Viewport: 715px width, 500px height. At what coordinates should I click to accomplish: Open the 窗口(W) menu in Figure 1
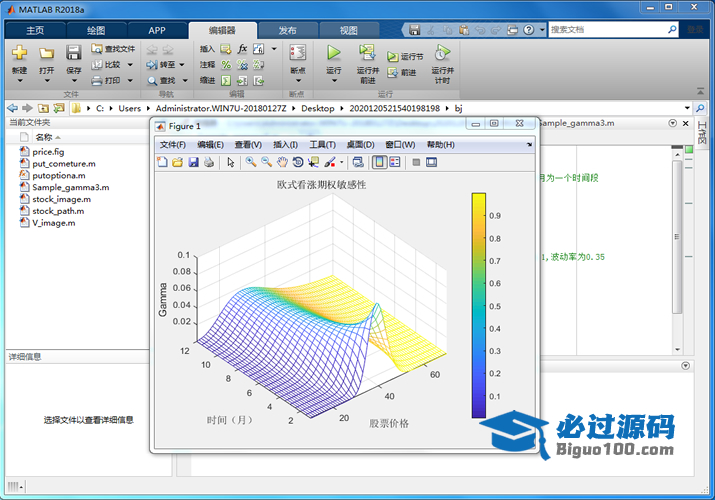[400, 145]
